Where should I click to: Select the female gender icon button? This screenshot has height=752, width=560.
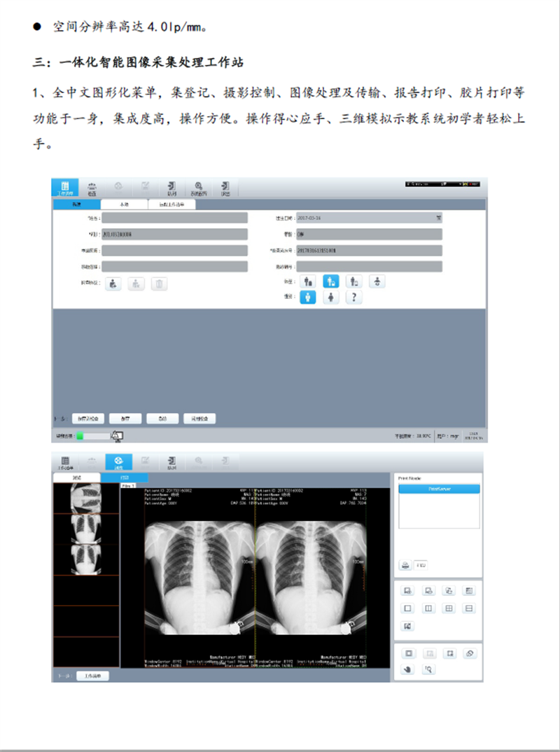click(x=332, y=298)
